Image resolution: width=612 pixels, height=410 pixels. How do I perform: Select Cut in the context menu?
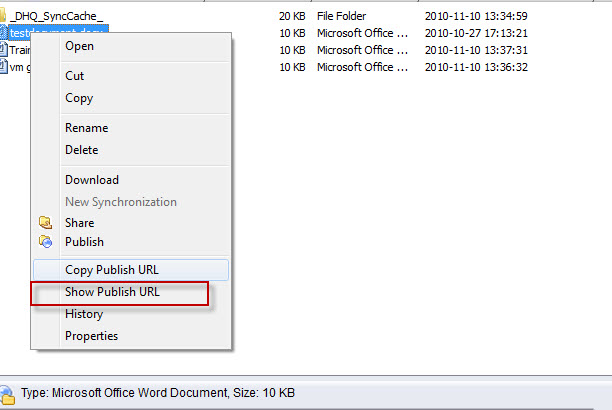pyautogui.click(x=75, y=76)
